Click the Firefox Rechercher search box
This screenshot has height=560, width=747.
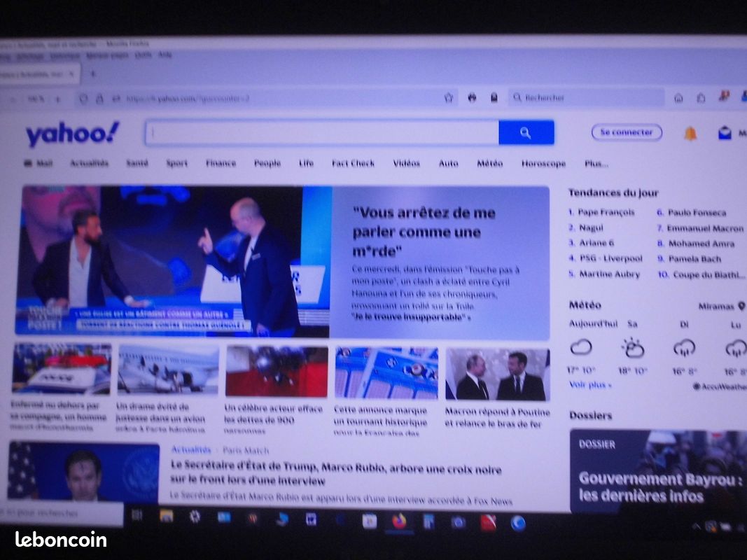(586, 97)
